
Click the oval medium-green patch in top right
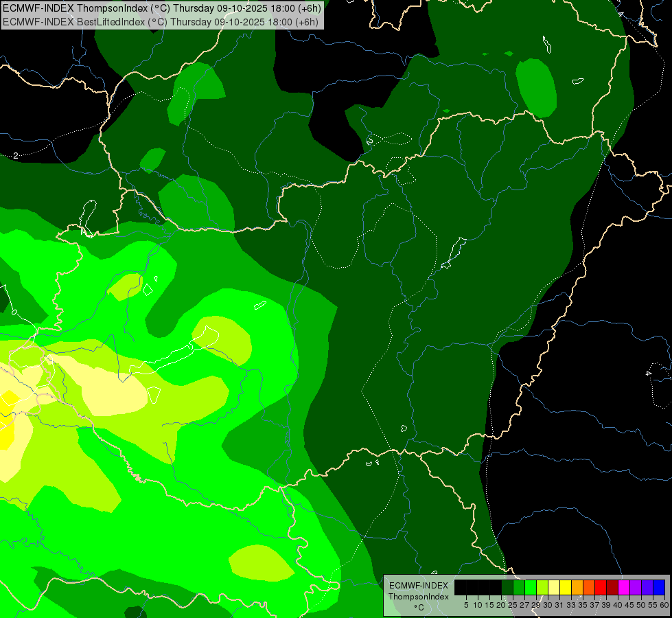[x=536, y=87]
